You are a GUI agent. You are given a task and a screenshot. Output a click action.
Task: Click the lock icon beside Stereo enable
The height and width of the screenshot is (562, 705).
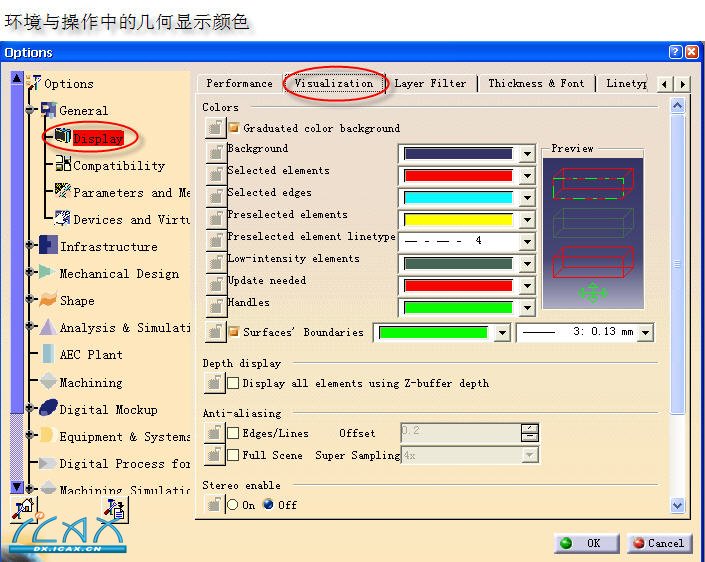point(214,504)
